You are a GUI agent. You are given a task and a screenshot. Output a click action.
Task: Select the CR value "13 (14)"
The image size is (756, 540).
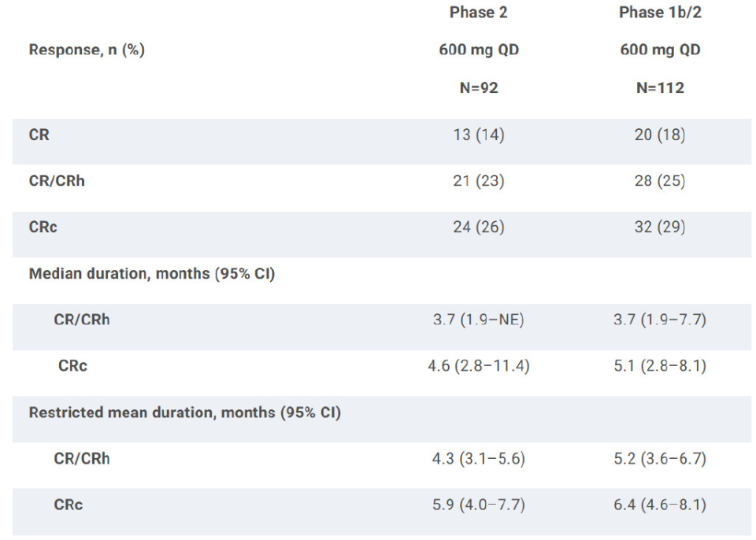tap(479, 135)
